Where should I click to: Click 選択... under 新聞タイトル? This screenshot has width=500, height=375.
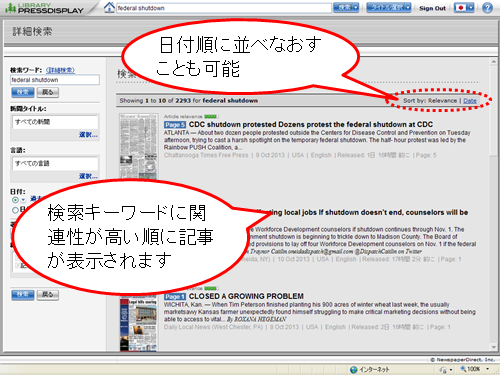coord(88,135)
